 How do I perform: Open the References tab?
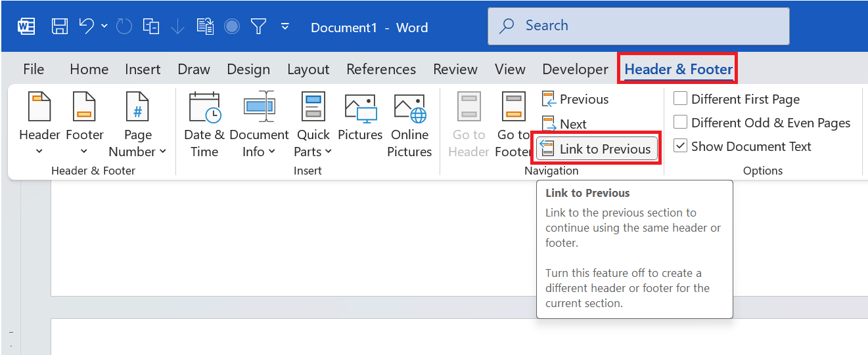(x=381, y=69)
